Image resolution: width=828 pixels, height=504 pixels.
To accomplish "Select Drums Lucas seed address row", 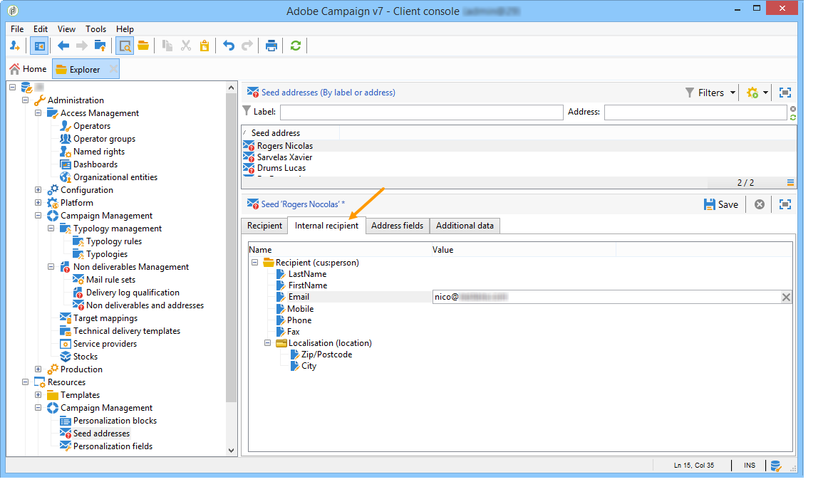I will pos(519,168).
